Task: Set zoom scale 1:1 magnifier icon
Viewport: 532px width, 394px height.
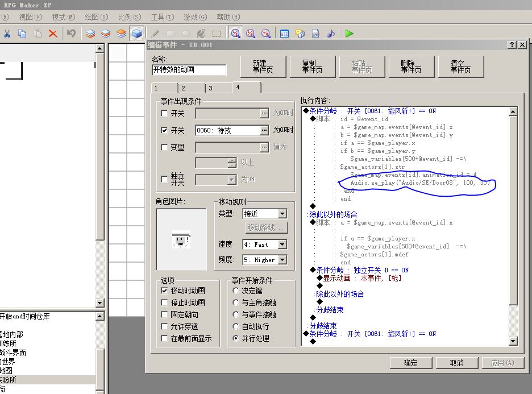Action: [235, 33]
